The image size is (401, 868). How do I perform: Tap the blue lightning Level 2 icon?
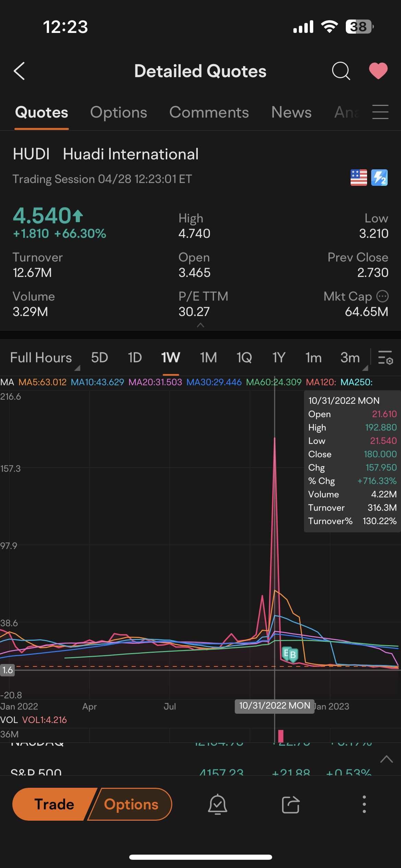pos(379,178)
